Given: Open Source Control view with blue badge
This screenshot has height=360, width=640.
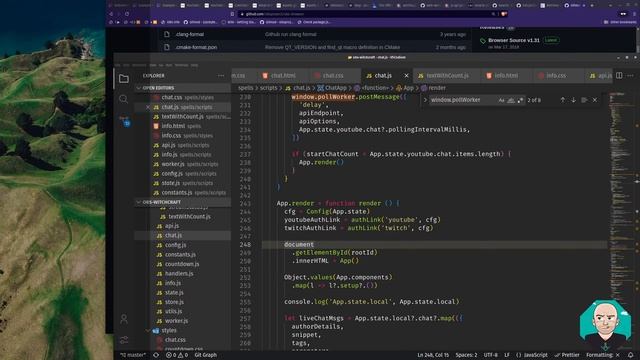Looking at the screenshot, I should [x=125, y=121].
